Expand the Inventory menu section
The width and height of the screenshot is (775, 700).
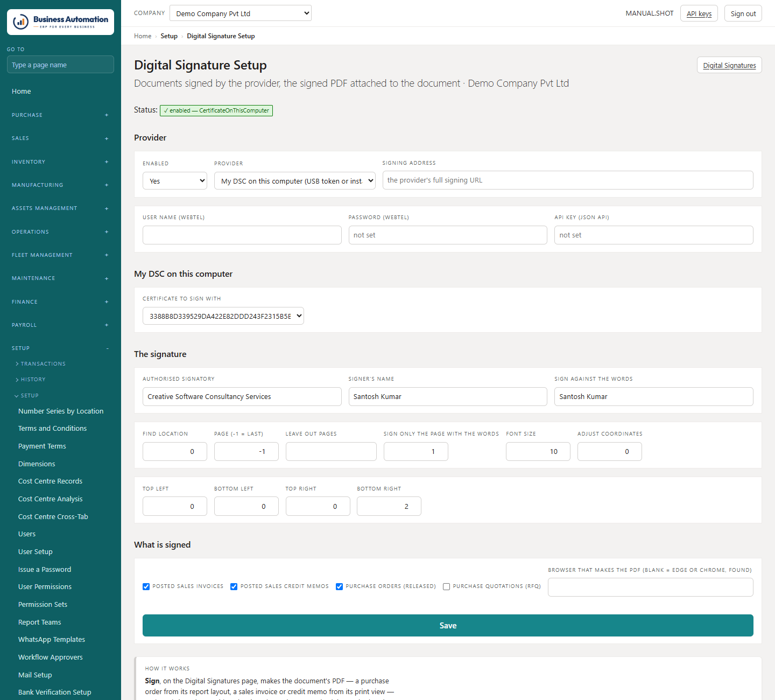click(x=60, y=162)
